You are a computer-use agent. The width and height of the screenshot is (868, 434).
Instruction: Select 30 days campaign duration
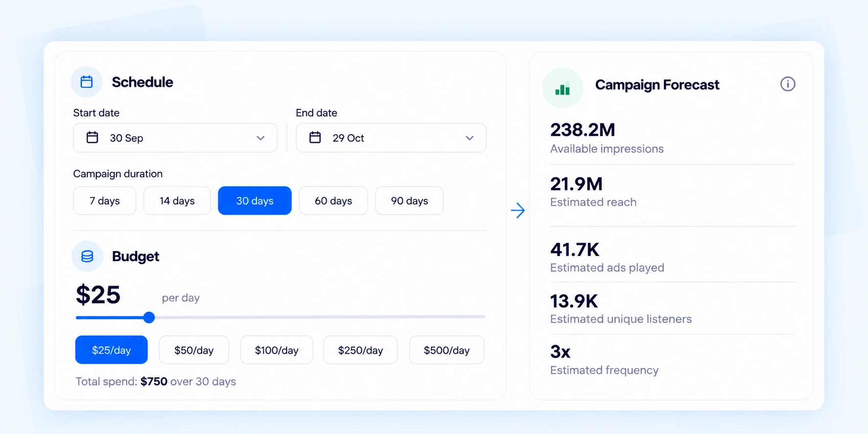[x=255, y=201]
